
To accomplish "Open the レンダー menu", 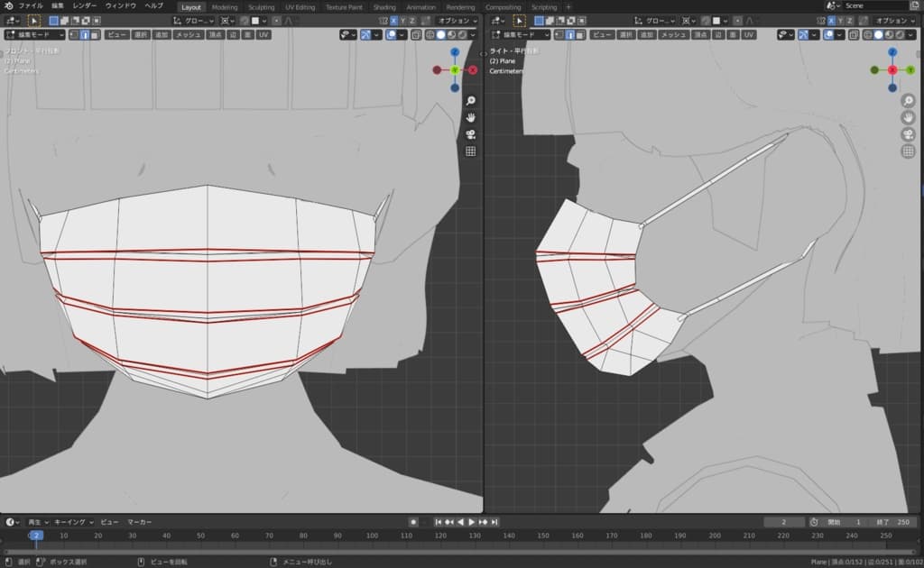I will (x=85, y=6).
